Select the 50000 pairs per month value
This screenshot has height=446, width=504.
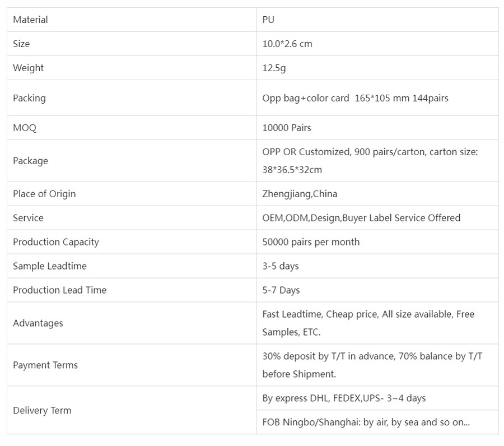[x=311, y=242]
